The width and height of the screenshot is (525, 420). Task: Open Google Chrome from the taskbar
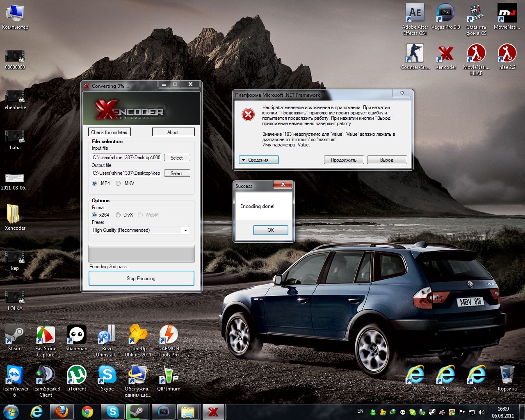pos(87,411)
